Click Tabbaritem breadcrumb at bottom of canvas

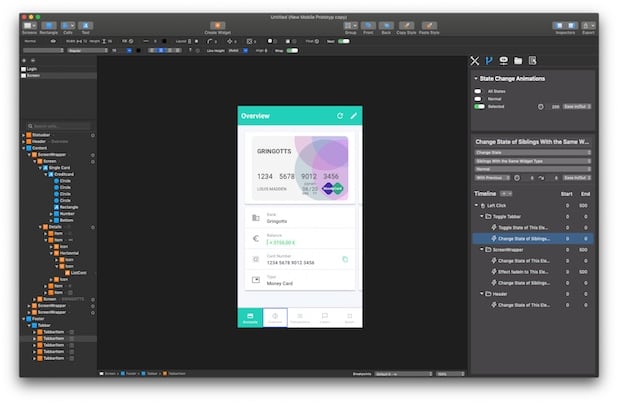pyautogui.click(x=177, y=374)
